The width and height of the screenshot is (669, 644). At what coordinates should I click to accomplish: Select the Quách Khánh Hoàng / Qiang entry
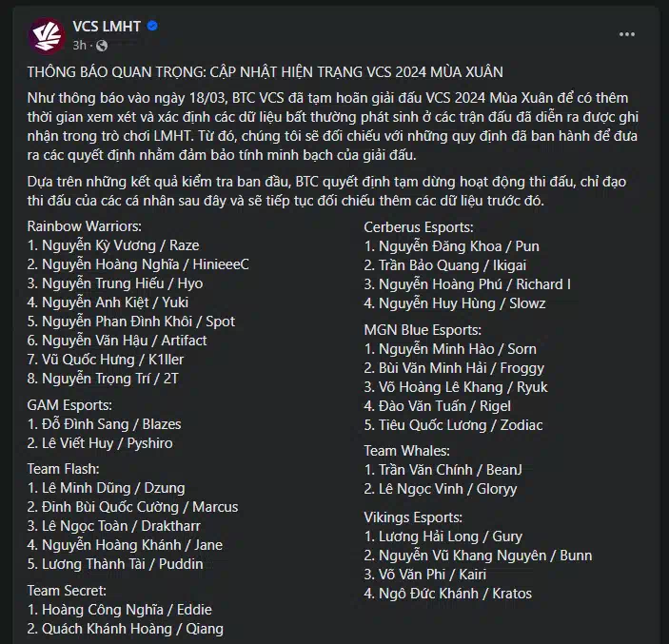(x=125, y=629)
